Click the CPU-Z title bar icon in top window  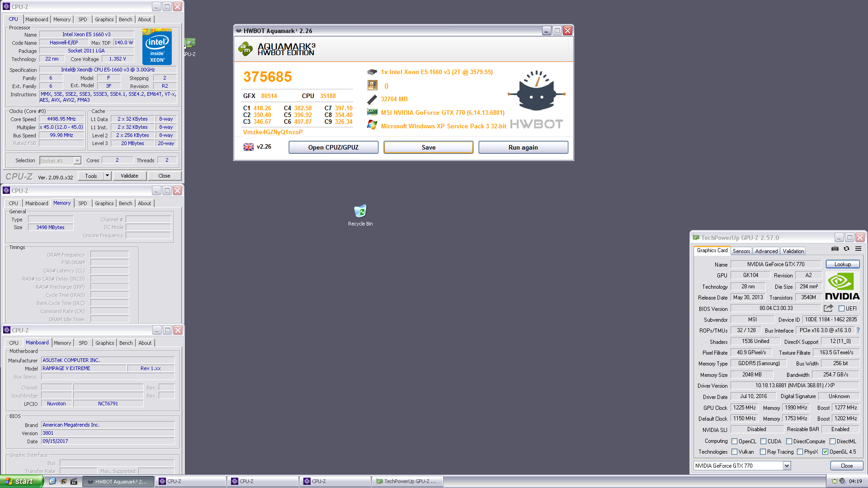(x=6, y=7)
